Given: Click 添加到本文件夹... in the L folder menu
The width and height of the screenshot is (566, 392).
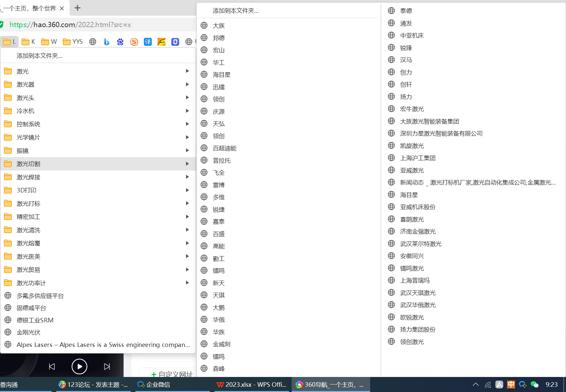Looking at the screenshot, I should pos(98,56).
